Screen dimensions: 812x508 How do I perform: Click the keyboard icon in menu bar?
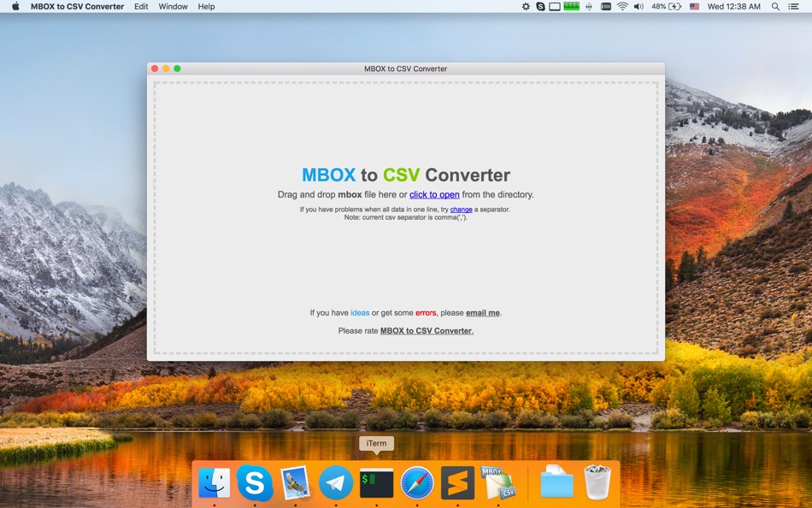tap(605, 6)
